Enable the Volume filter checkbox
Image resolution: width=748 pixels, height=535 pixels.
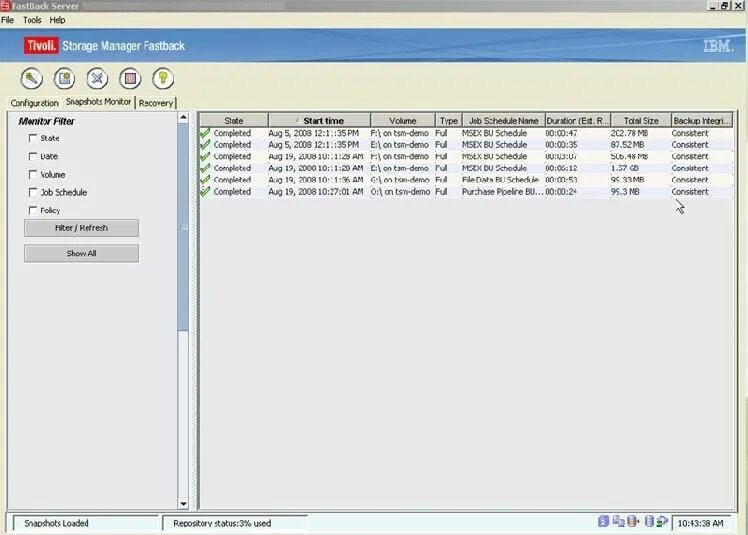pos(33,174)
